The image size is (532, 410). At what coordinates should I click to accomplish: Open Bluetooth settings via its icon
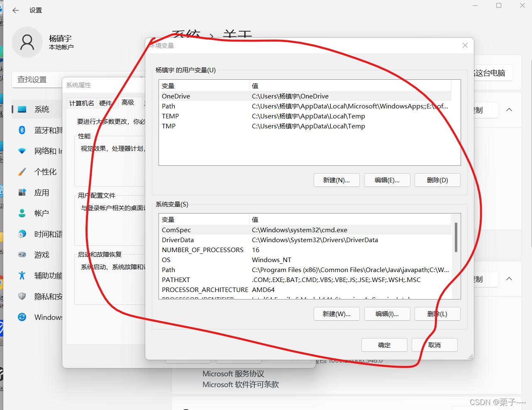(x=22, y=130)
